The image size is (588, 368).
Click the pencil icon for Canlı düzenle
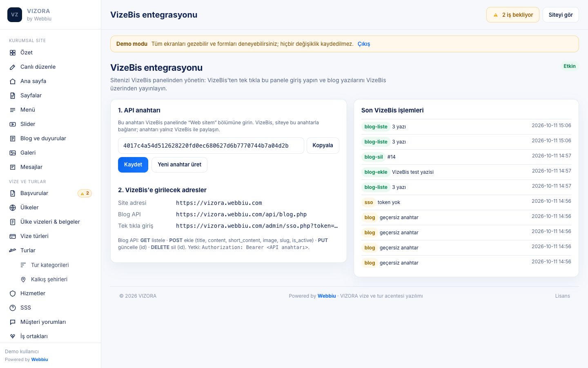pyautogui.click(x=13, y=67)
